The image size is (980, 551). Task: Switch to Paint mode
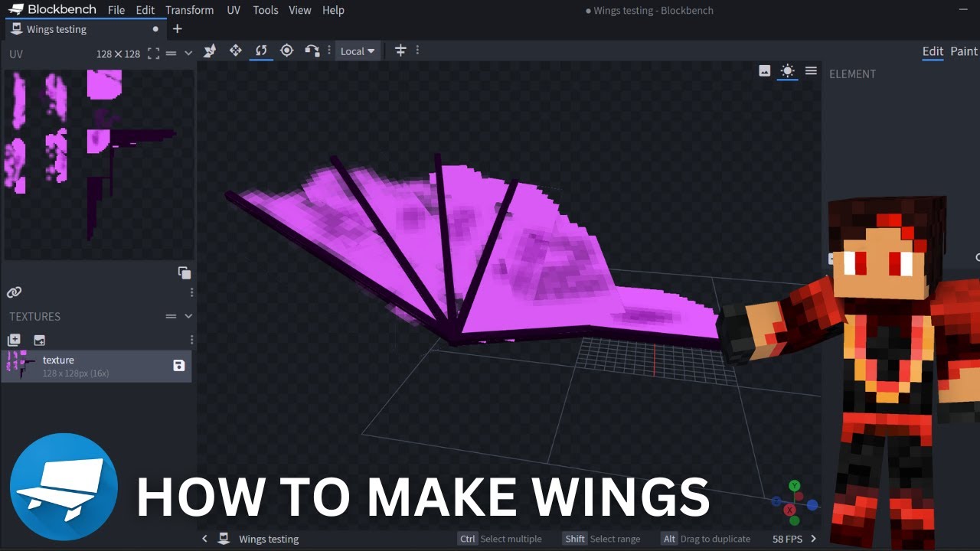pos(964,51)
